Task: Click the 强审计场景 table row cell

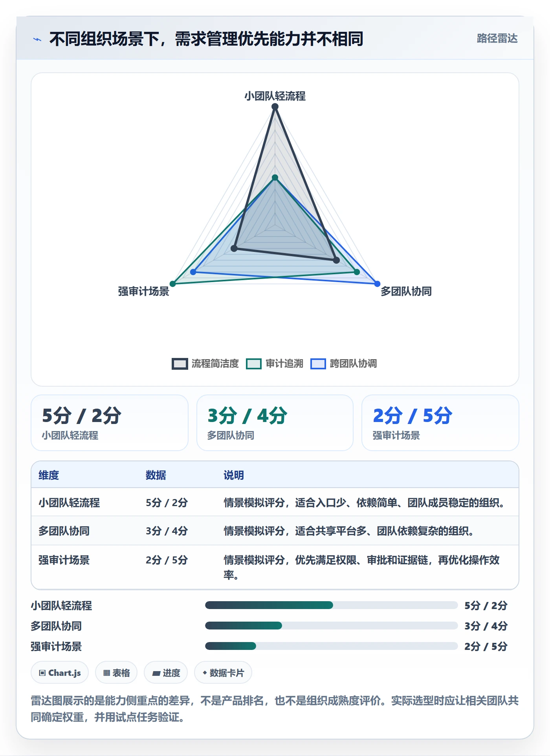Action: click(64, 560)
